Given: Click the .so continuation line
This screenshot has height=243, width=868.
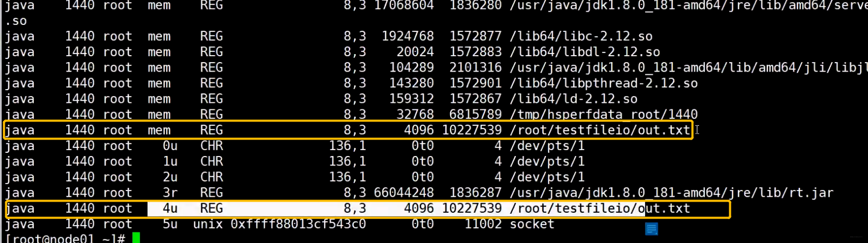Looking at the screenshot, I should 16,21.
